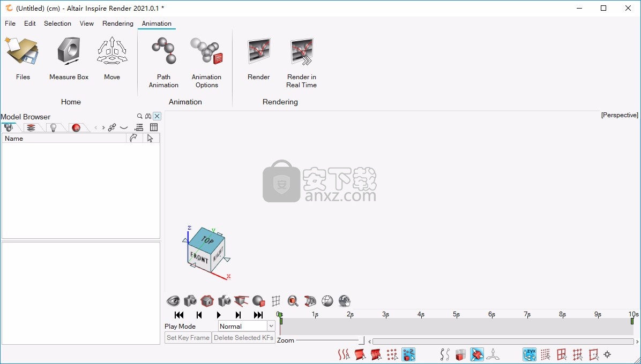Viewport: 641px width, 364px height.
Task: Click the search magnifier in Model Browser
Action: [x=140, y=116]
